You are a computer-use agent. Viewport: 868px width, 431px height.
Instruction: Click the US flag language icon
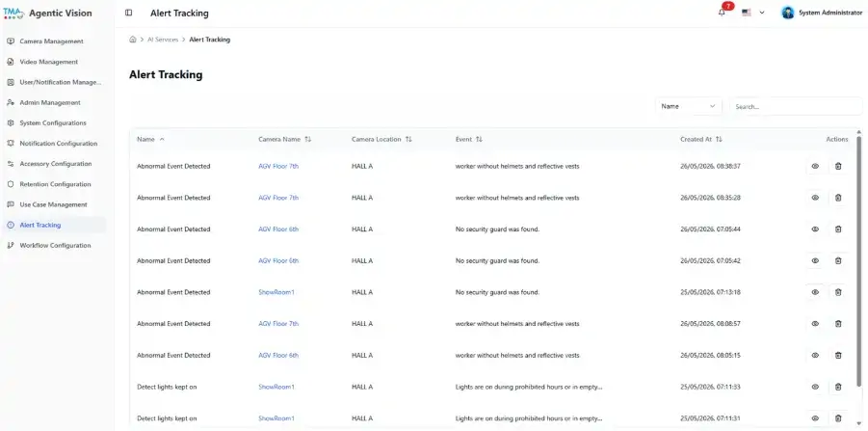747,13
